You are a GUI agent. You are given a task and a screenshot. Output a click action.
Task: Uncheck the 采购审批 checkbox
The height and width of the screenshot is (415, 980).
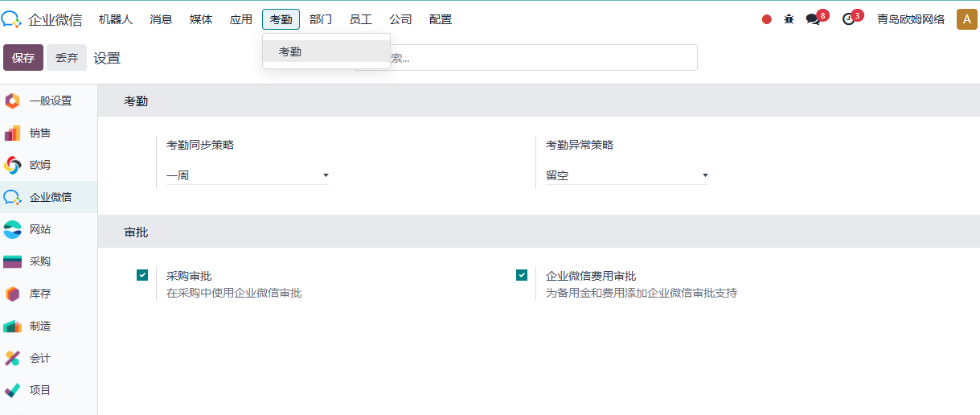coord(142,275)
